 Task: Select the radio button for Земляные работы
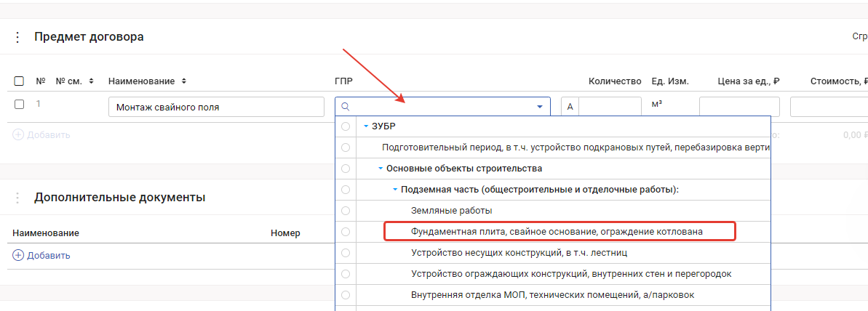coord(346,211)
